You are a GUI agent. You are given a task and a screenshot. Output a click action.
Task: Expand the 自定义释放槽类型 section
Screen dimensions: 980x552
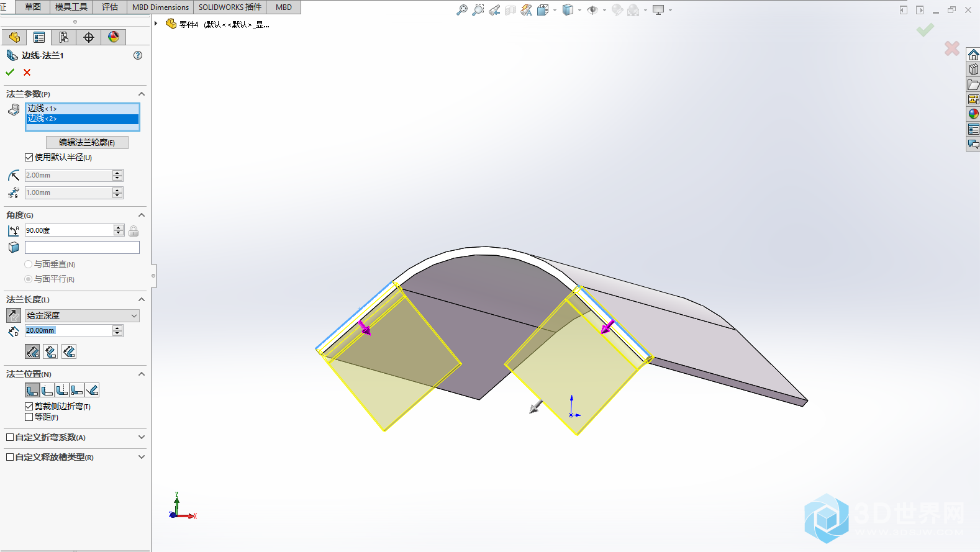[142, 457]
